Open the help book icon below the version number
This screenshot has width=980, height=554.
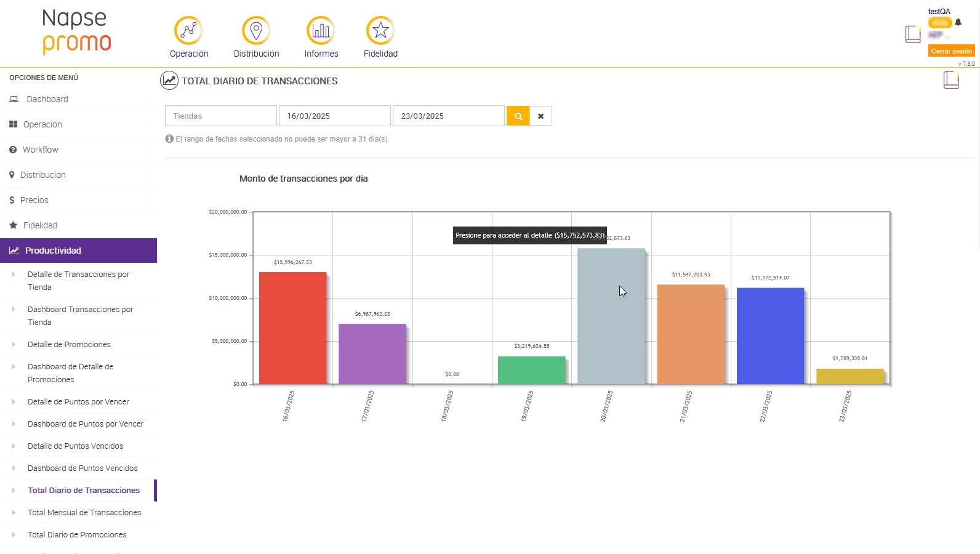(951, 79)
